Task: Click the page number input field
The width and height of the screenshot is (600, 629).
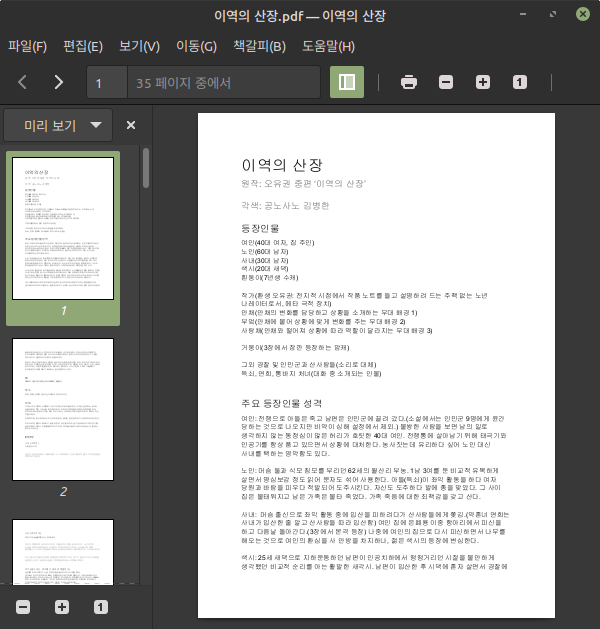Action: [x=107, y=83]
